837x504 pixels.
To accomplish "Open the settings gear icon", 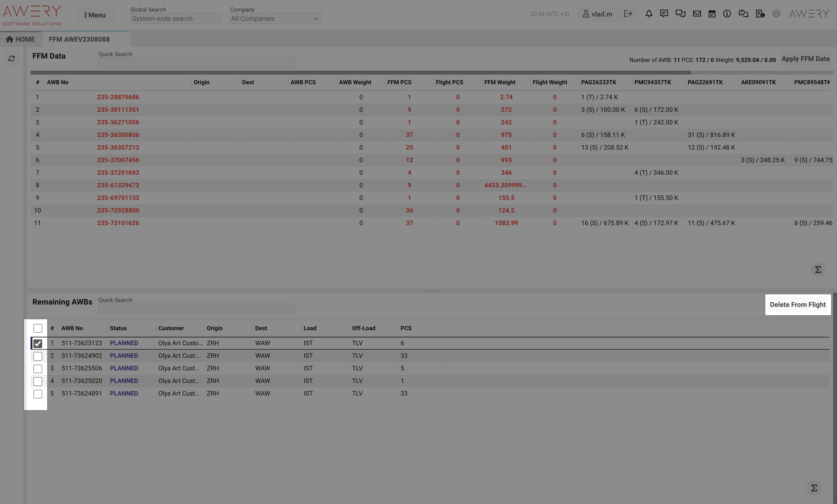I will [x=776, y=14].
